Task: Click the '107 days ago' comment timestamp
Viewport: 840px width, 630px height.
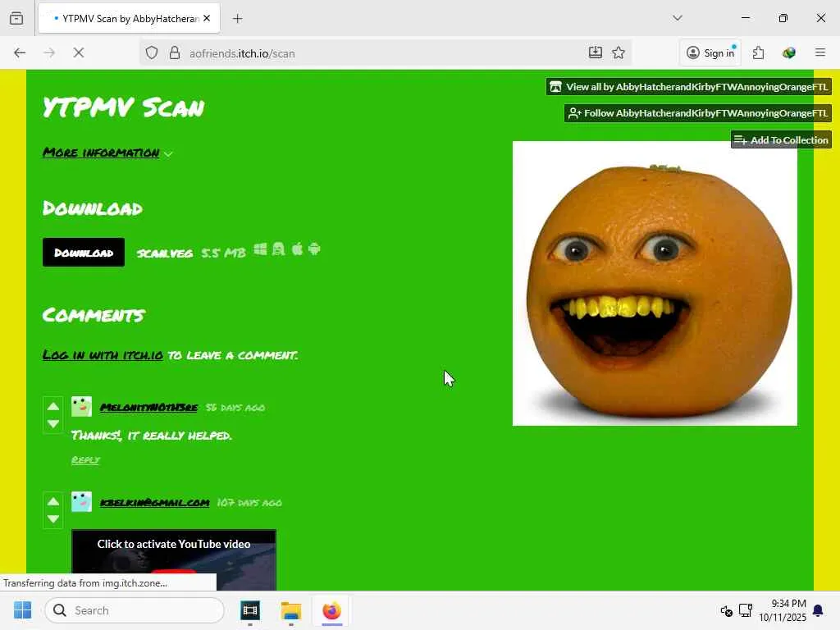Action: 249,503
